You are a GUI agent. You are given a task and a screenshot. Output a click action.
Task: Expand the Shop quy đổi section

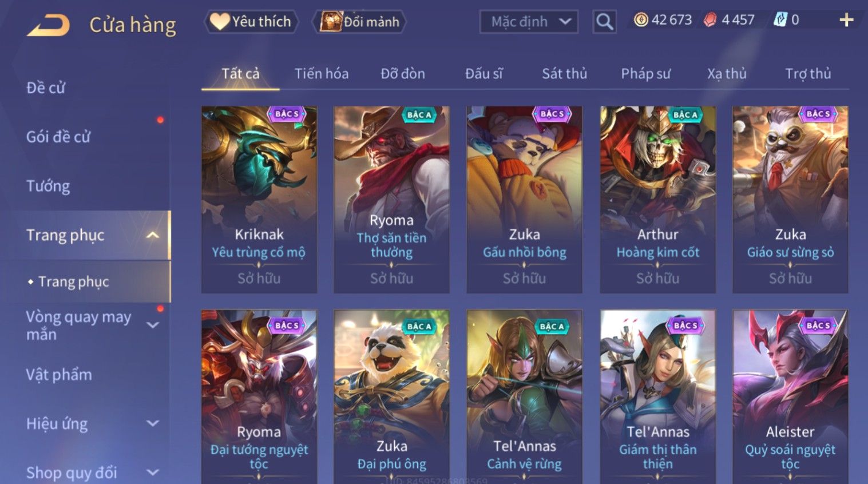coord(152,473)
